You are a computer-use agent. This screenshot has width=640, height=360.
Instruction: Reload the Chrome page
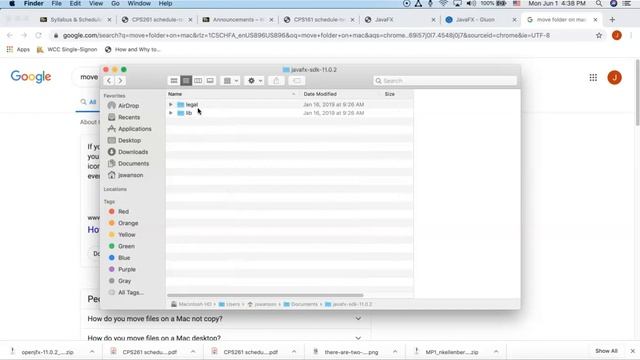38,36
